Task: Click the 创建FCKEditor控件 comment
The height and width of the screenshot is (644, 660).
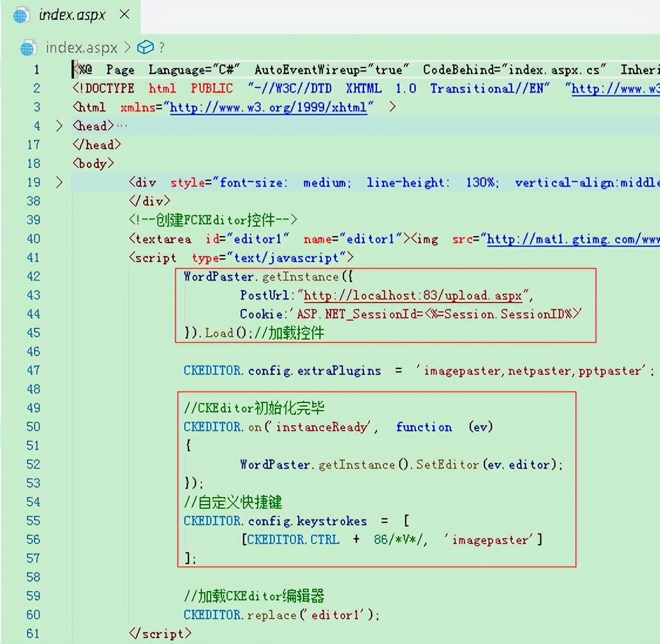Action: click(x=213, y=220)
